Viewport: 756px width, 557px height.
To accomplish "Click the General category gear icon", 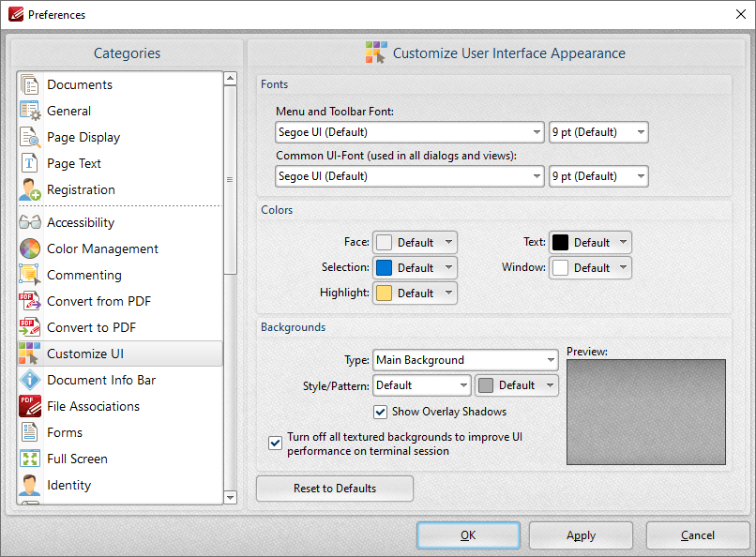I will coord(30,111).
